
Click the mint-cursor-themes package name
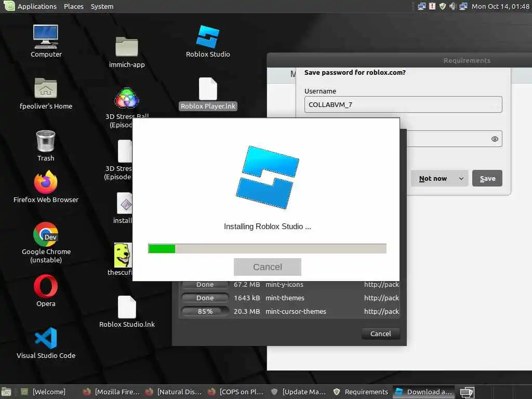[x=296, y=312]
